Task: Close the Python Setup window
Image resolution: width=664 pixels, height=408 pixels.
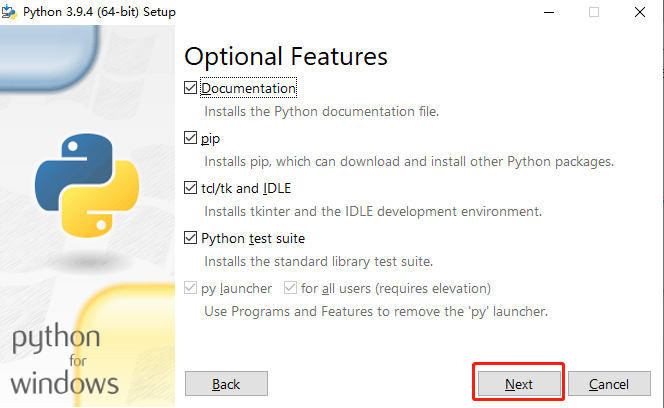Action: [x=640, y=12]
